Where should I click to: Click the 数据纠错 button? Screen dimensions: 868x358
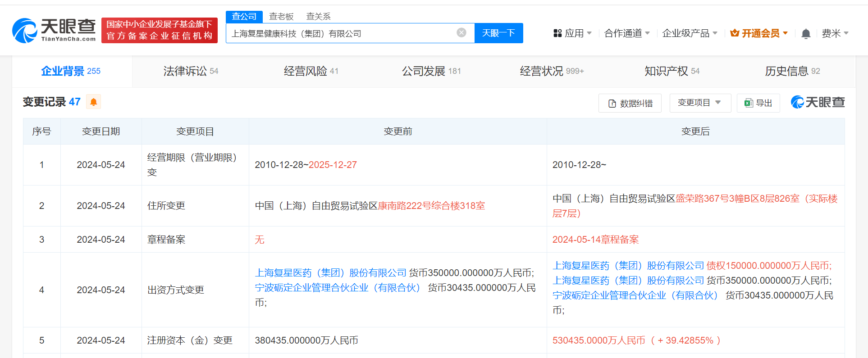[x=630, y=103]
